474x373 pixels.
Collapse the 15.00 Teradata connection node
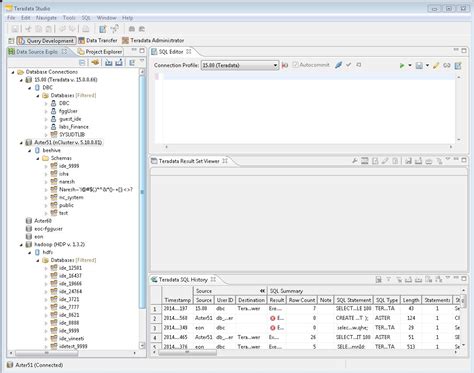point(21,80)
